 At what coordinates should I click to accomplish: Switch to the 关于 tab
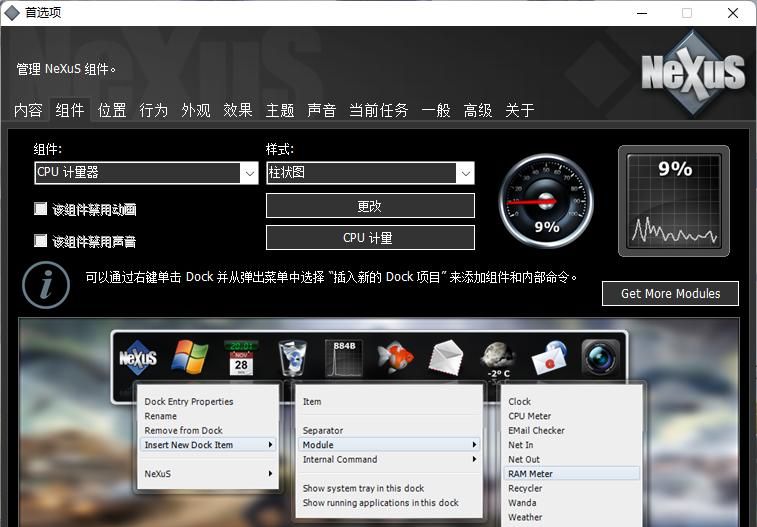(519, 110)
